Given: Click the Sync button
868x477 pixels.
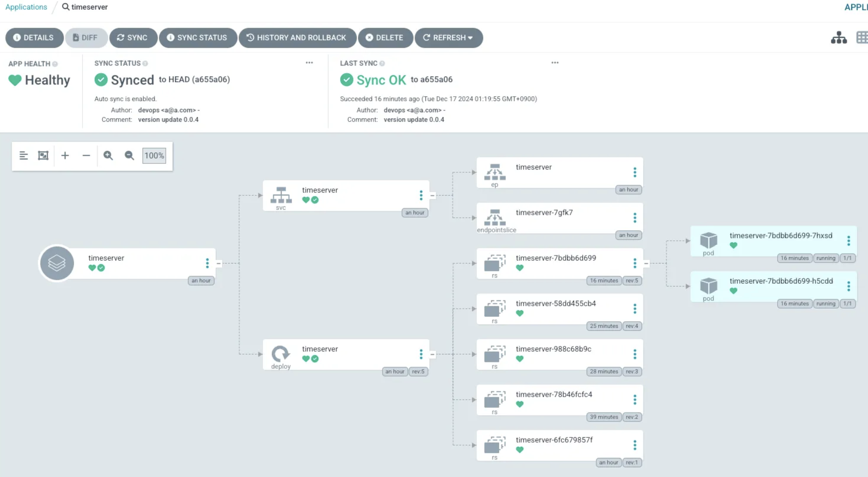Looking at the screenshot, I should point(133,37).
